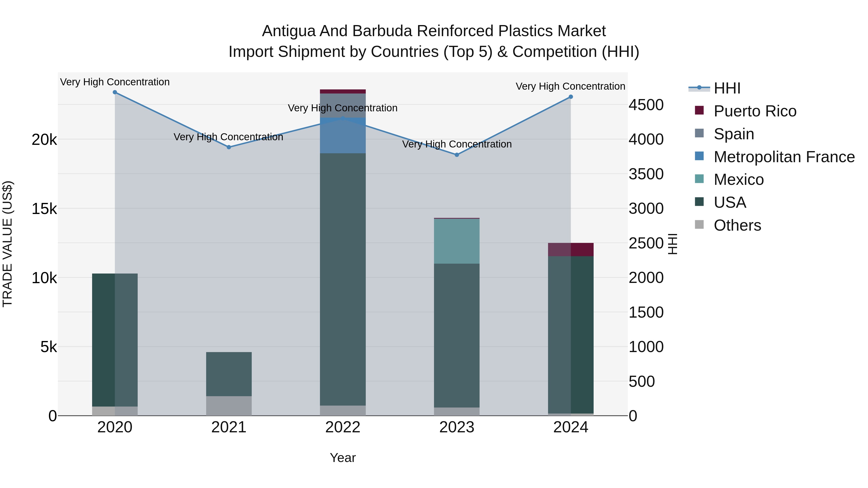
Task: Click the Spain slate-gray legend swatch
Action: tap(699, 133)
